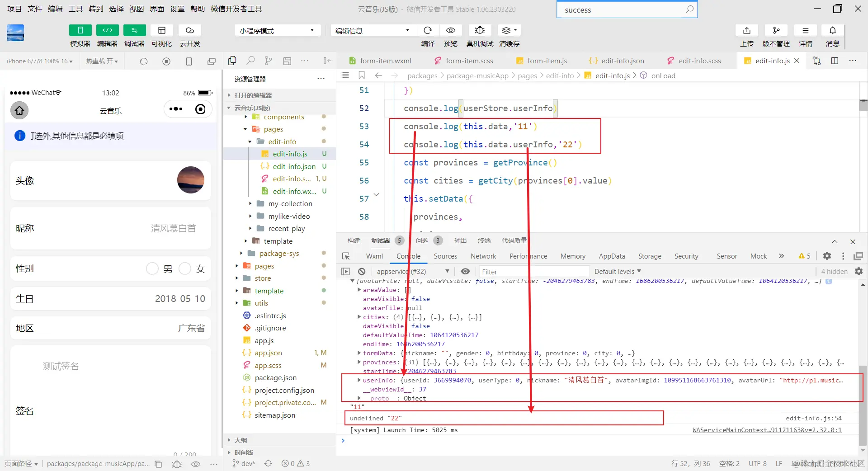
Task: Open the Messages bell icon
Action: click(832, 30)
